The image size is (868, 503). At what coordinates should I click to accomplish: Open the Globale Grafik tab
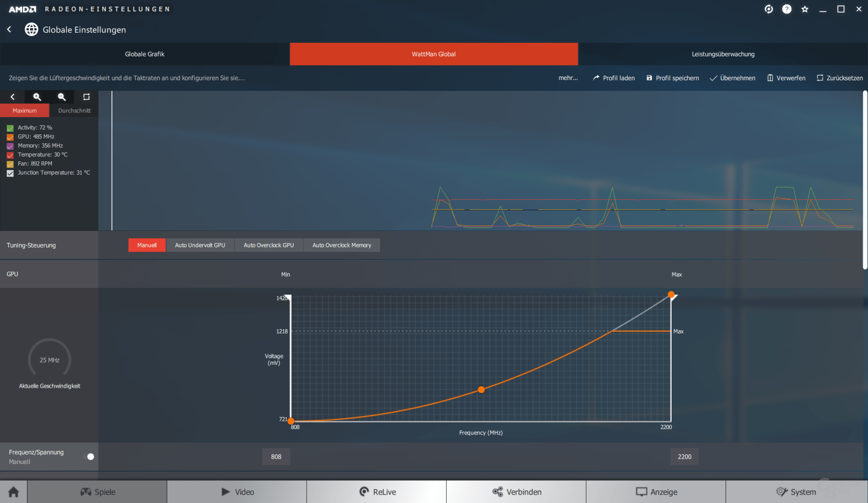tap(144, 54)
